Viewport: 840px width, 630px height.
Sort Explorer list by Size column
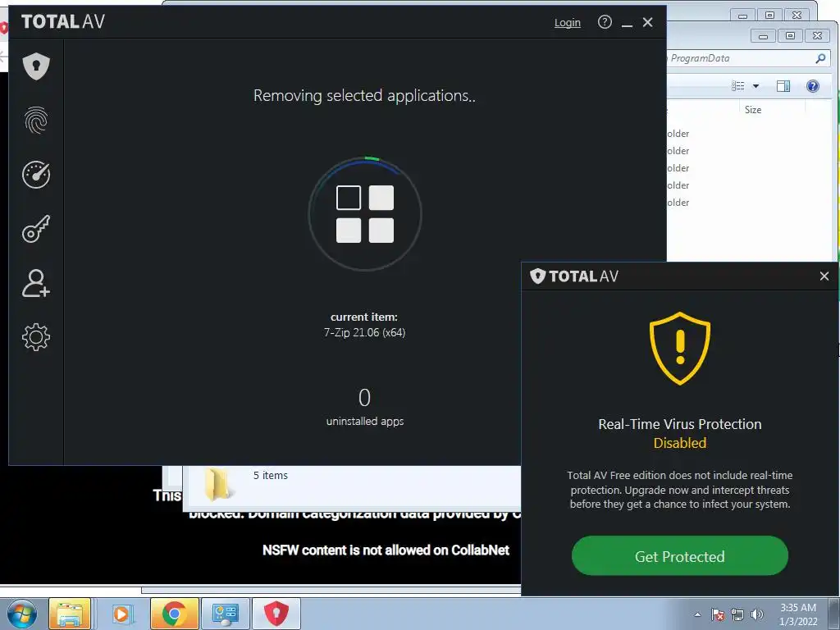[x=753, y=110]
